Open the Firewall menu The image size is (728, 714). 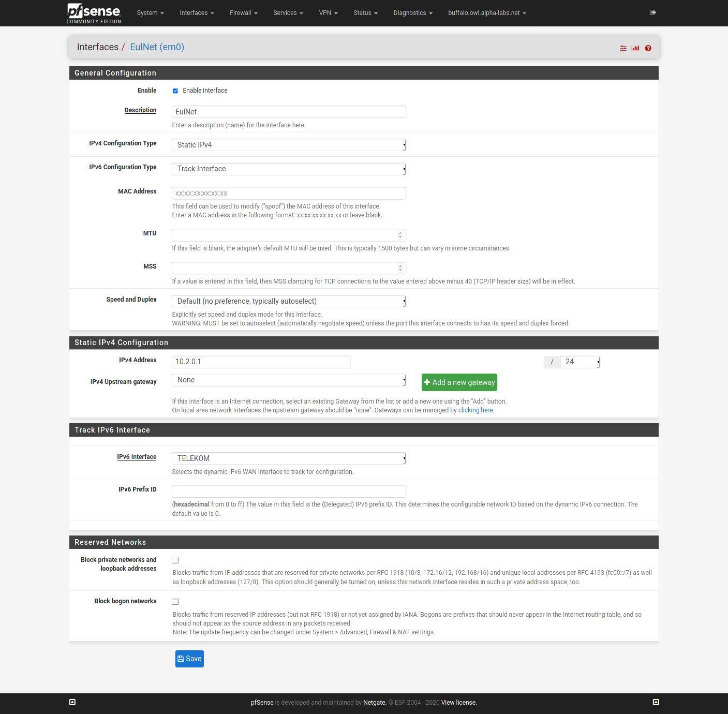tap(244, 13)
